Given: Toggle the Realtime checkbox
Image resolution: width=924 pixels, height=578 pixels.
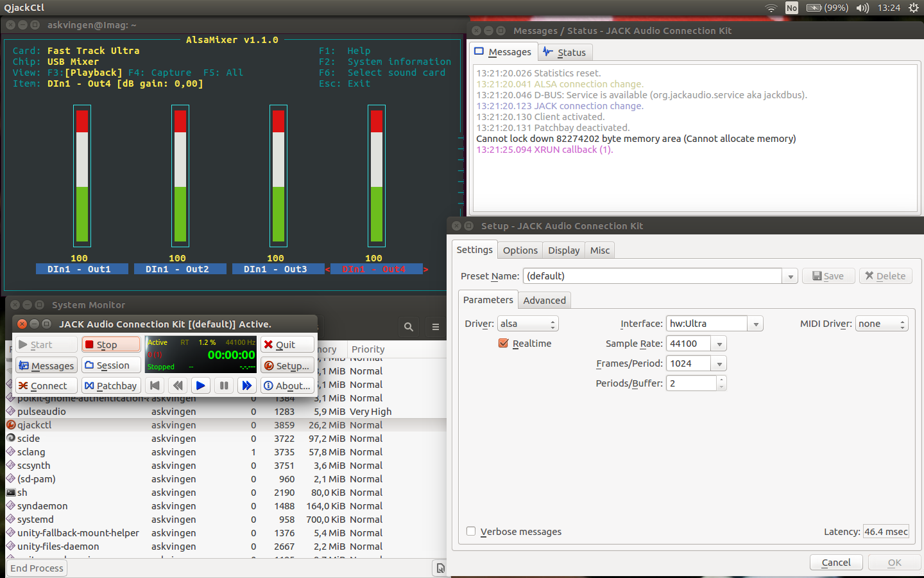Looking at the screenshot, I should pyautogui.click(x=504, y=344).
